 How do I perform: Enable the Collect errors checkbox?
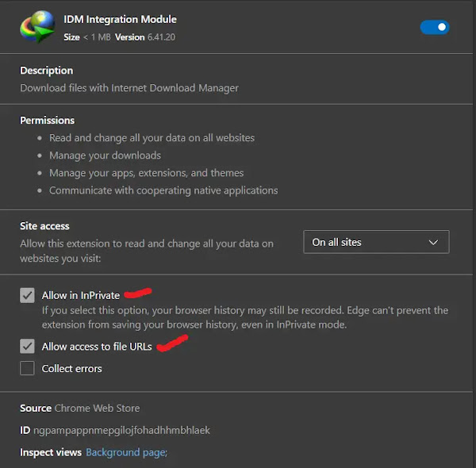pos(28,368)
